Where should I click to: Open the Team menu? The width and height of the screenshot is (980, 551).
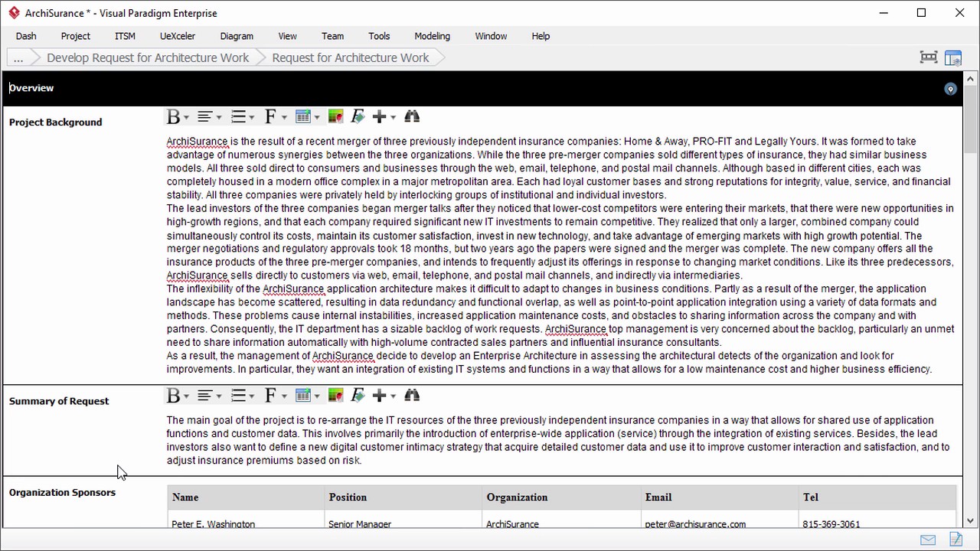click(x=333, y=36)
